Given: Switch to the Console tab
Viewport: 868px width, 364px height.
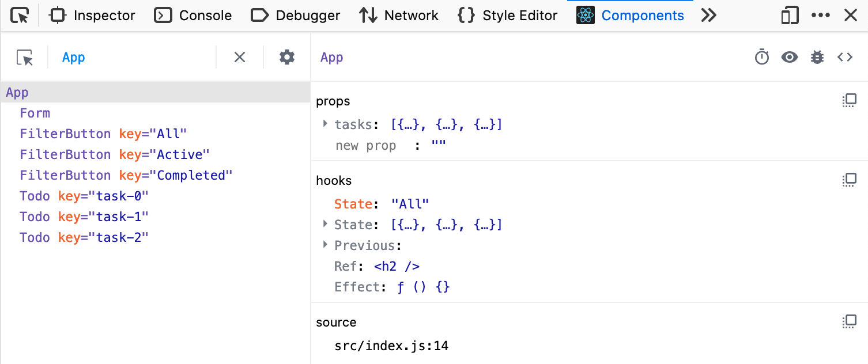Looking at the screenshot, I should (x=193, y=15).
